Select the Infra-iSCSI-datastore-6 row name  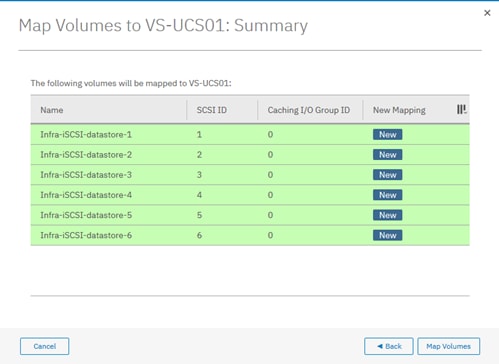[86, 235]
